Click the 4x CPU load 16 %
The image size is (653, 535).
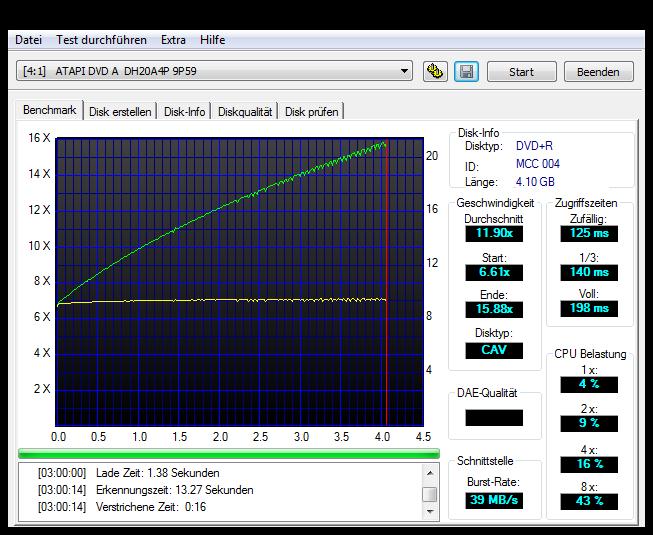(589, 464)
